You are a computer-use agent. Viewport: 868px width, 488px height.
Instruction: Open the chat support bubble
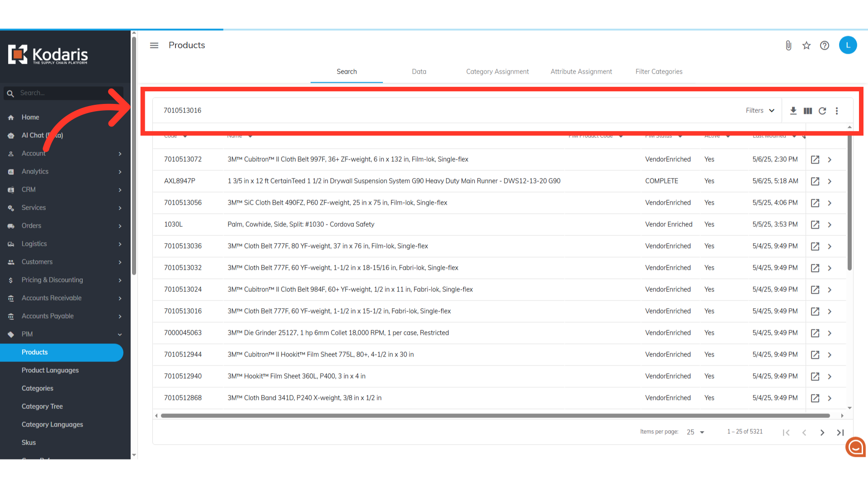pyautogui.click(x=855, y=447)
